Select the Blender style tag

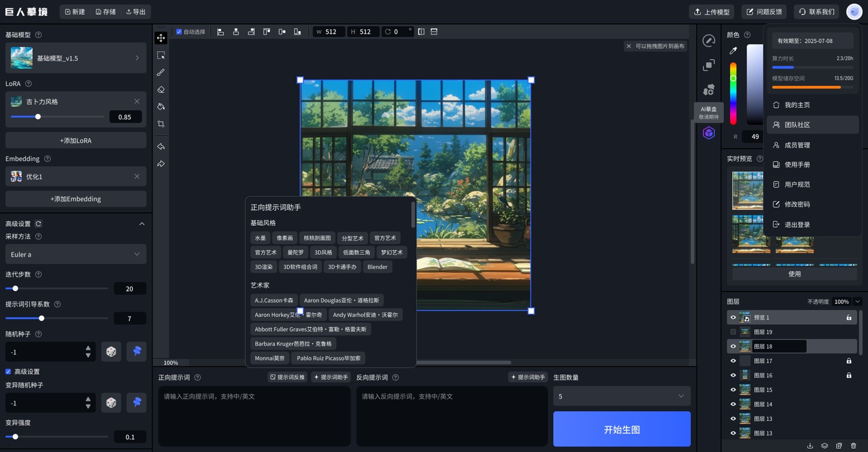[377, 266]
